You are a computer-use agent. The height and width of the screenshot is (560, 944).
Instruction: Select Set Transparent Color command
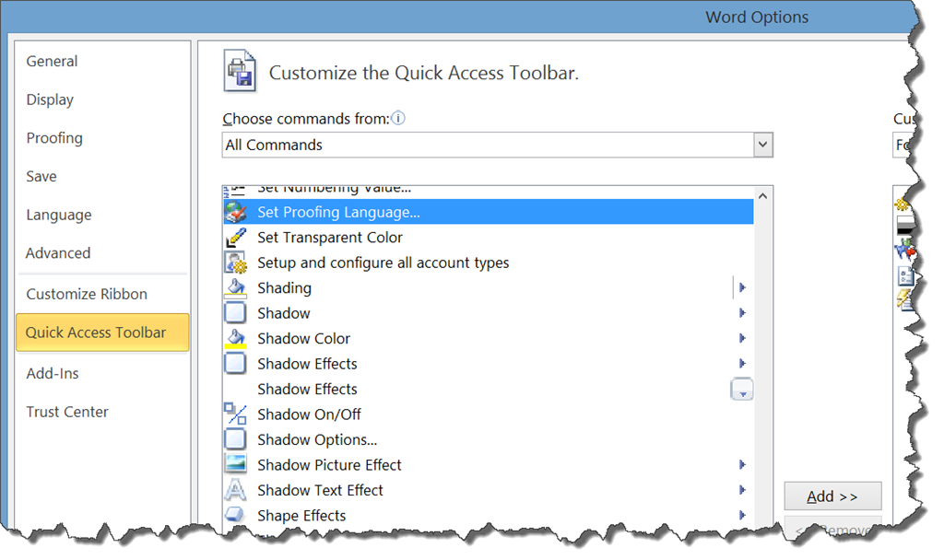pos(489,237)
